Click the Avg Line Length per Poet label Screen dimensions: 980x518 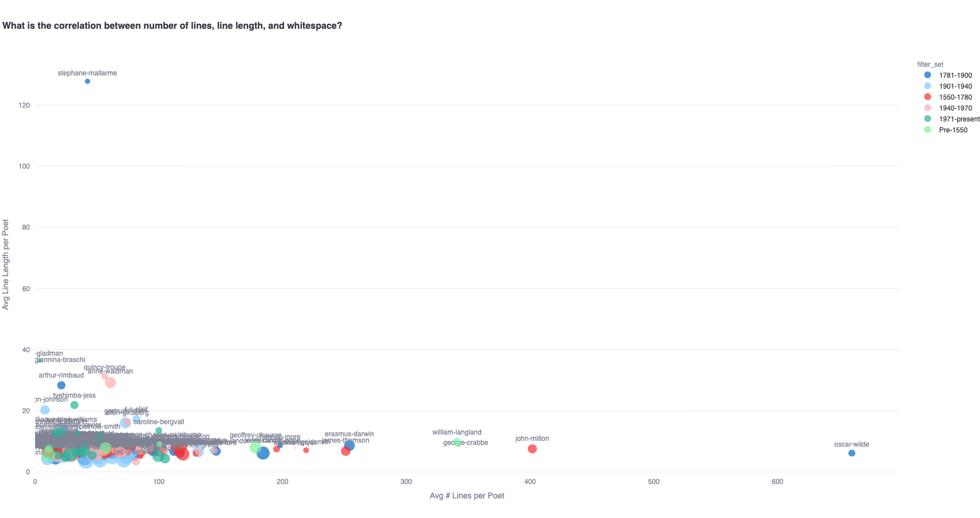[6, 264]
